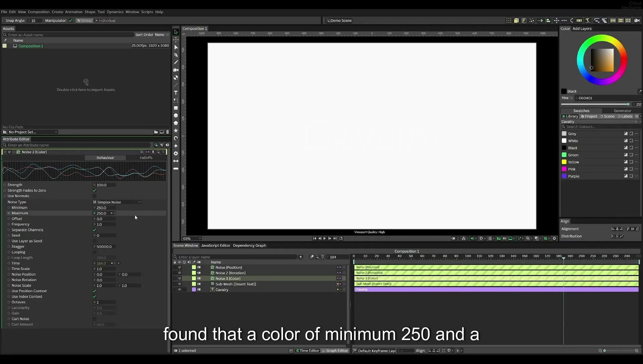The height and width of the screenshot is (364, 643).
Task: Open the Generator tab
Action: [622, 111]
